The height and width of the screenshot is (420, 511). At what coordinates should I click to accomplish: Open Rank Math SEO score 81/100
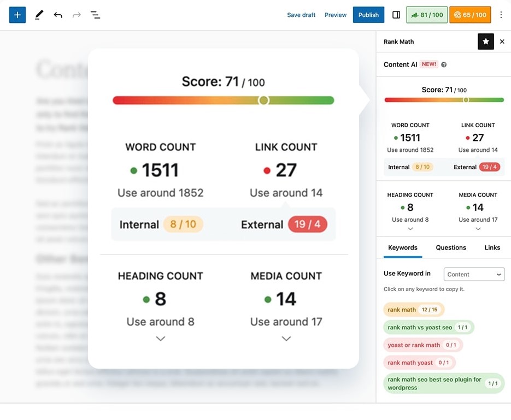click(427, 15)
